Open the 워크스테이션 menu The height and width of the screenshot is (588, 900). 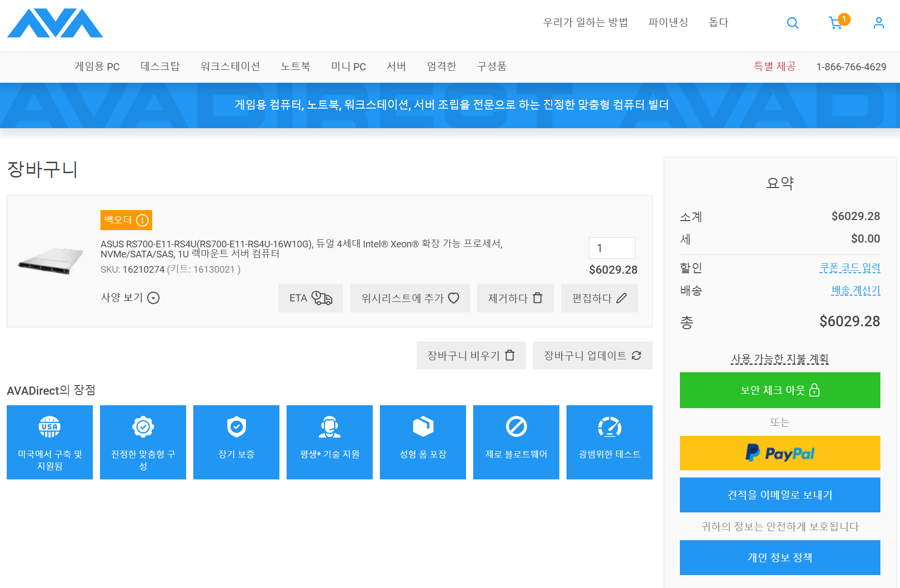[230, 67]
